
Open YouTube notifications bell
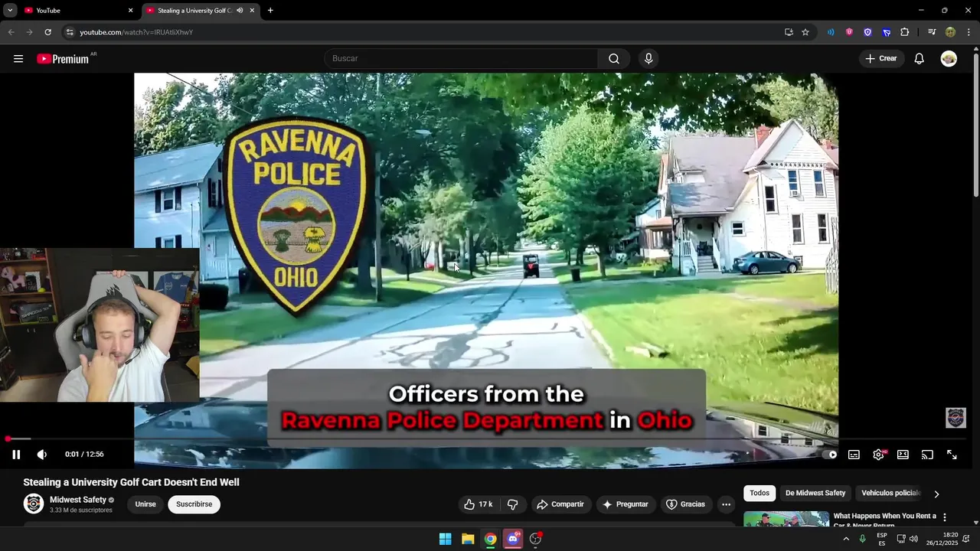coord(920,59)
